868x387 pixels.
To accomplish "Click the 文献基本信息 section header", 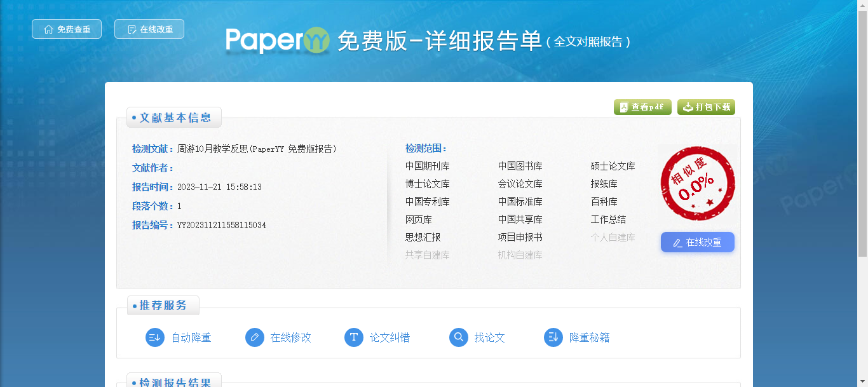I will point(175,118).
